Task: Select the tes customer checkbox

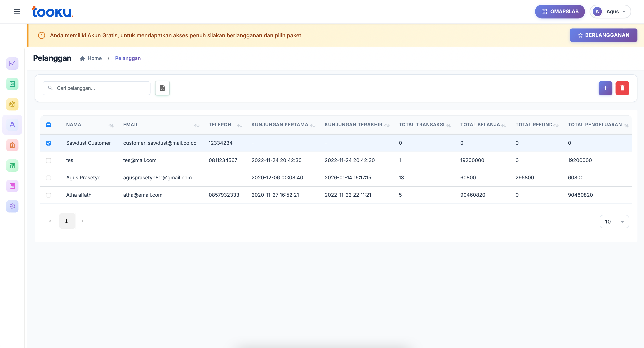Action: tap(49, 161)
